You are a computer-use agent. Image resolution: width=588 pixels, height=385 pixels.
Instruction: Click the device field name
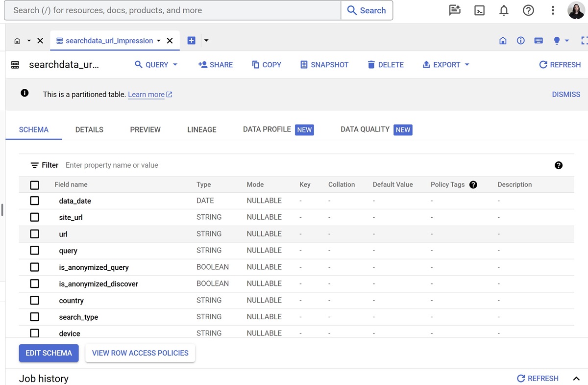(x=70, y=334)
